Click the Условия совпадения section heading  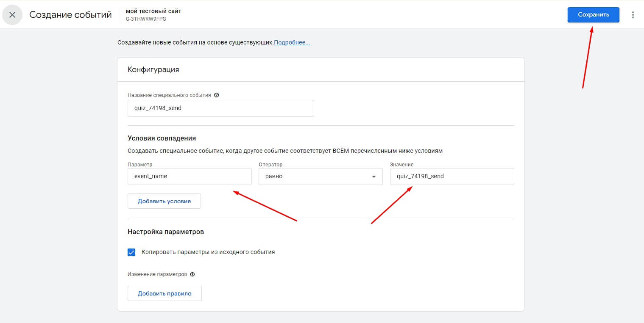(162, 138)
